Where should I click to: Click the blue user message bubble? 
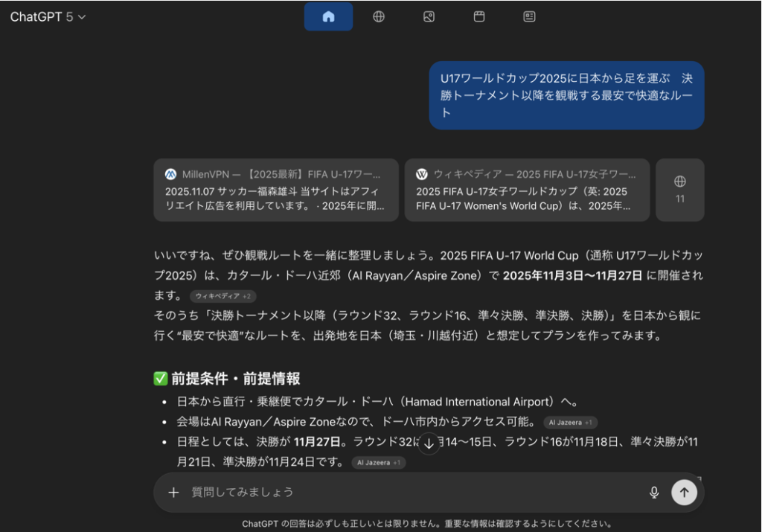(566, 95)
